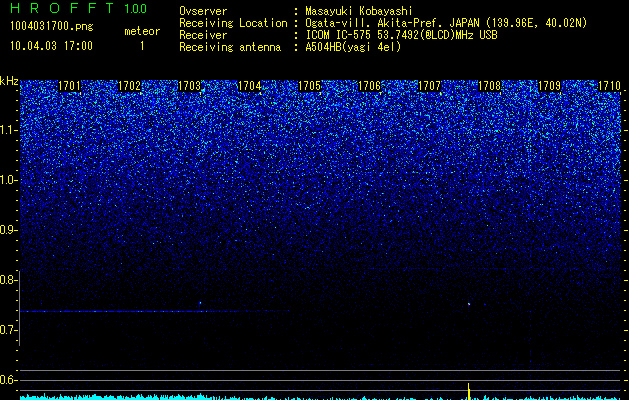Click the 0.6 kHz axis label

pyautogui.click(x=8, y=380)
